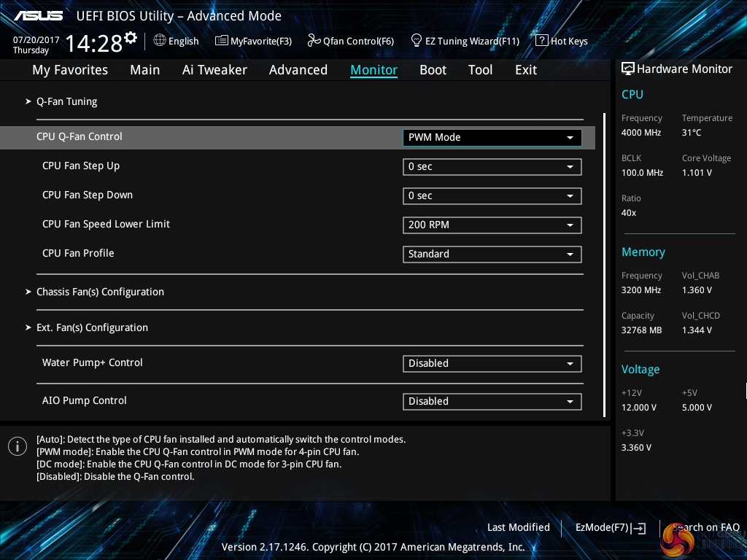Switch to the Tool tab
This screenshot has width=747, height=560.
point(480,70)
